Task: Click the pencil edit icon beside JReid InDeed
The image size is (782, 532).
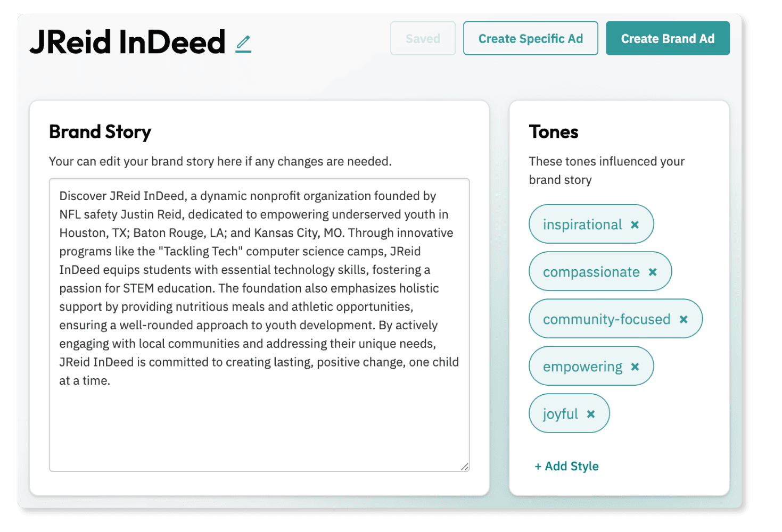Action: pyautogui.click(x=243, y=44)
